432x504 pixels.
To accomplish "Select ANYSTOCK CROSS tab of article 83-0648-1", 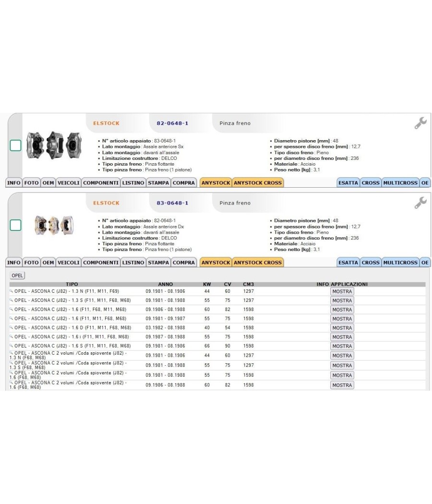I will 258,263.
